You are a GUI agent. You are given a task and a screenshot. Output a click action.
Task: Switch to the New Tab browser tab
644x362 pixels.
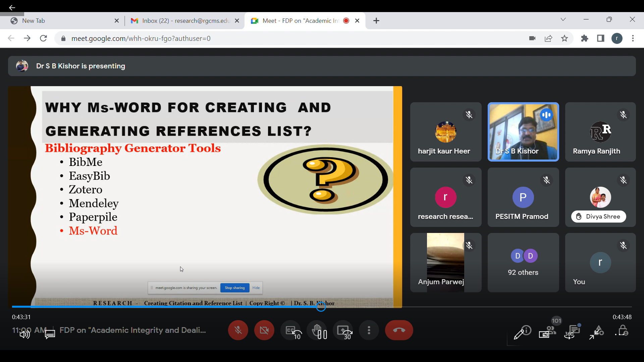click(x=64, y=21)
